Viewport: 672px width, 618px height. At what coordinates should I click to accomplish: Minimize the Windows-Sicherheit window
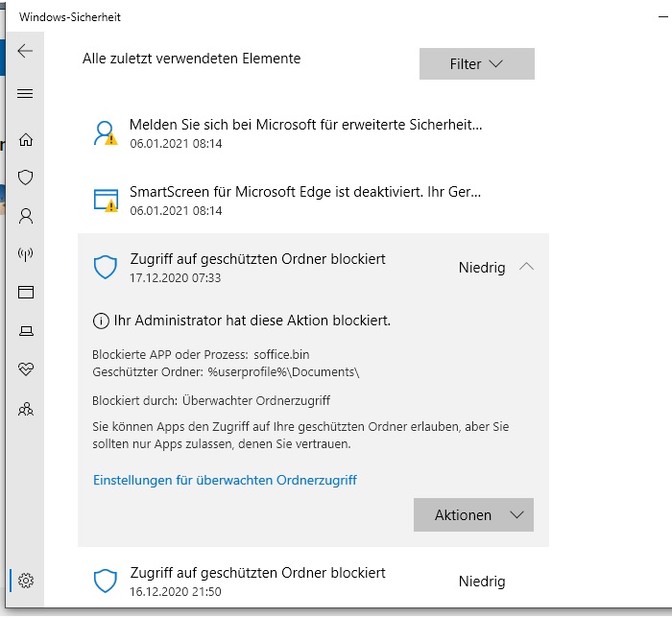(663, 17)
